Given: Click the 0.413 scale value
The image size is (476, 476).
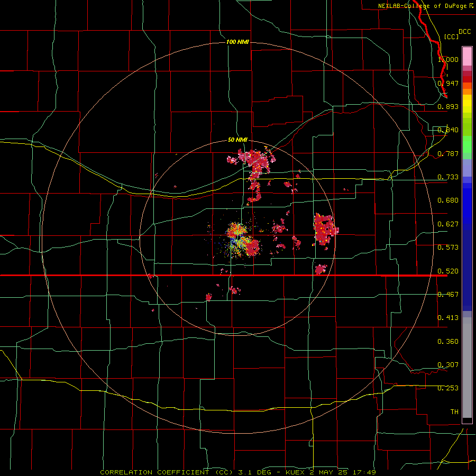Looking at the screenshot, I should [448, 318].
